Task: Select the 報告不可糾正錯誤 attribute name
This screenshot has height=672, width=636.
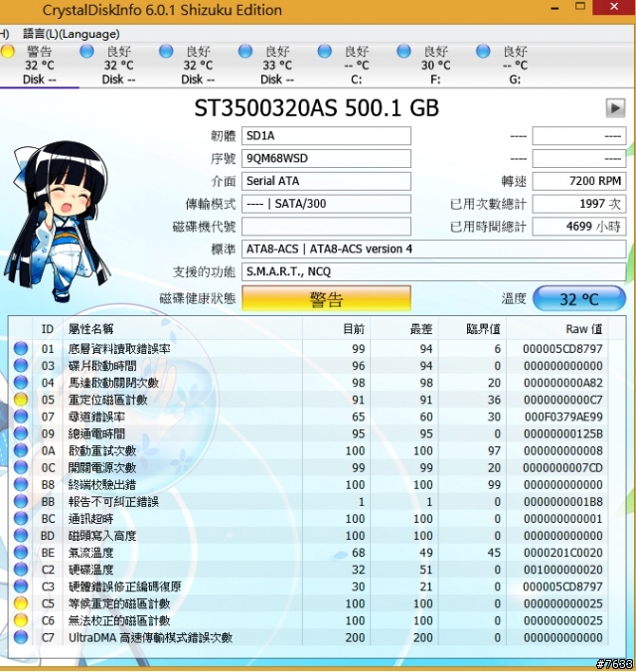Action: pos(113,501)
